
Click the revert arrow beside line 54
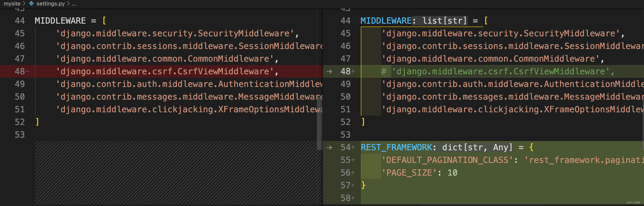[x=329, y=148]
